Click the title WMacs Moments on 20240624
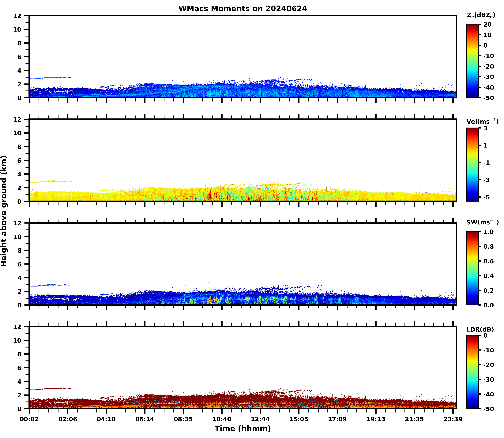504x438 pixels. point(243,9)
